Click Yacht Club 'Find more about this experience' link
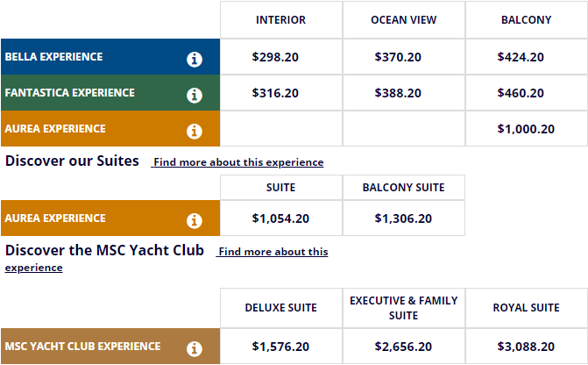This screenshot has width=588, height=365. (x=273, y=252)
